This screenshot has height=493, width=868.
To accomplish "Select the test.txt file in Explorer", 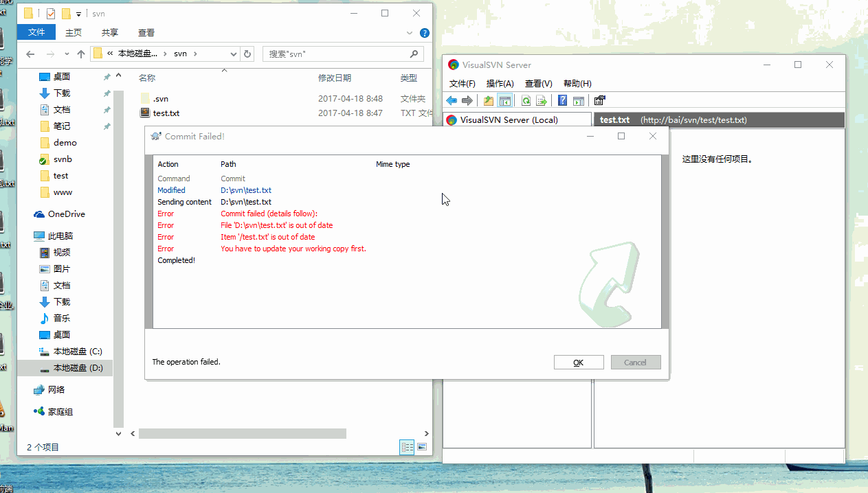I will coord(166,113).
